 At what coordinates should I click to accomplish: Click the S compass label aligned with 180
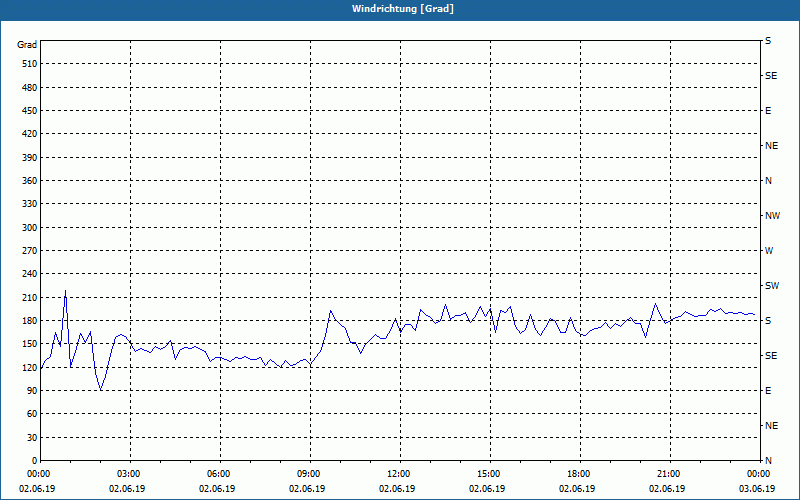(768, 321)
